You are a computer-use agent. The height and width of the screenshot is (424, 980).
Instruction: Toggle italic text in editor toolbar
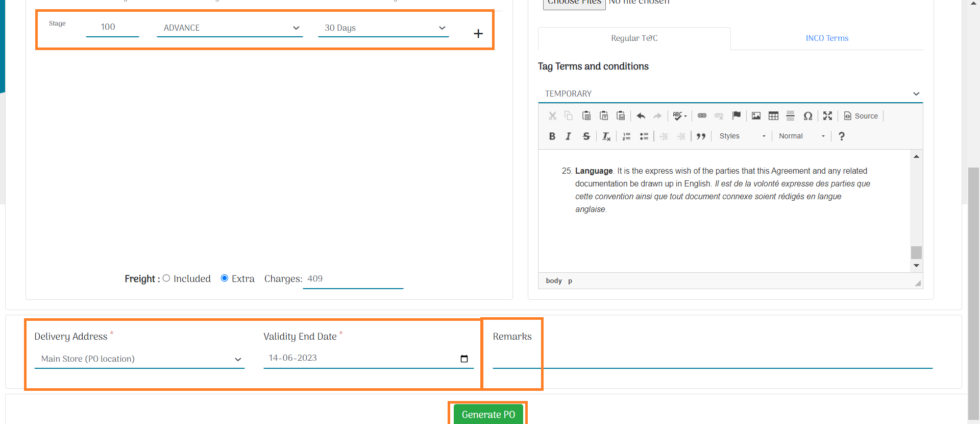tap(568, 136)
